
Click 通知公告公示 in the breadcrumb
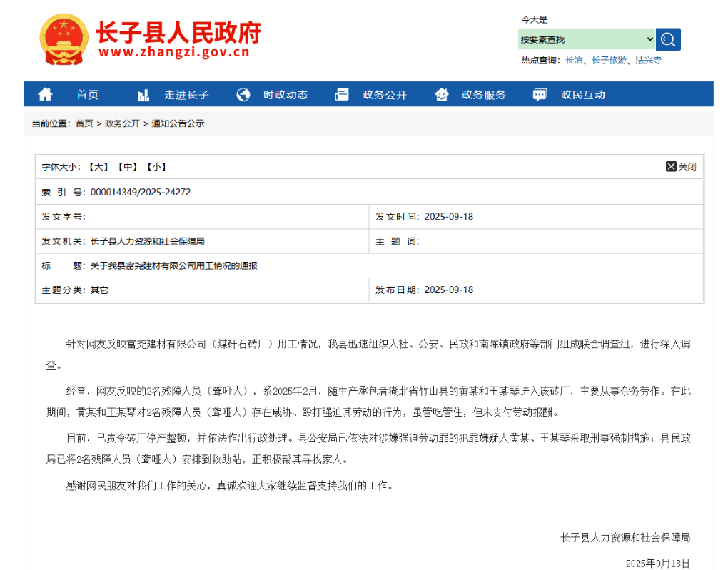[x=178, y=123]
